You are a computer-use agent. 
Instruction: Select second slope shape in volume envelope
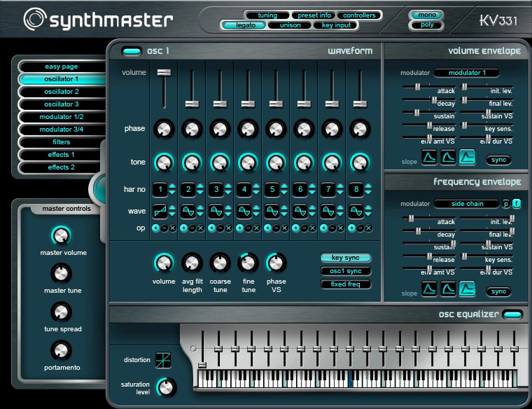[x=448, y=158]
